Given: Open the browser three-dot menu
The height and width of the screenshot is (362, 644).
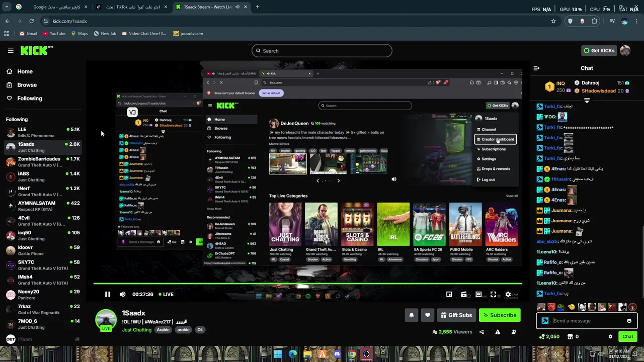Looking at the screenshot, I should [636, 21].
